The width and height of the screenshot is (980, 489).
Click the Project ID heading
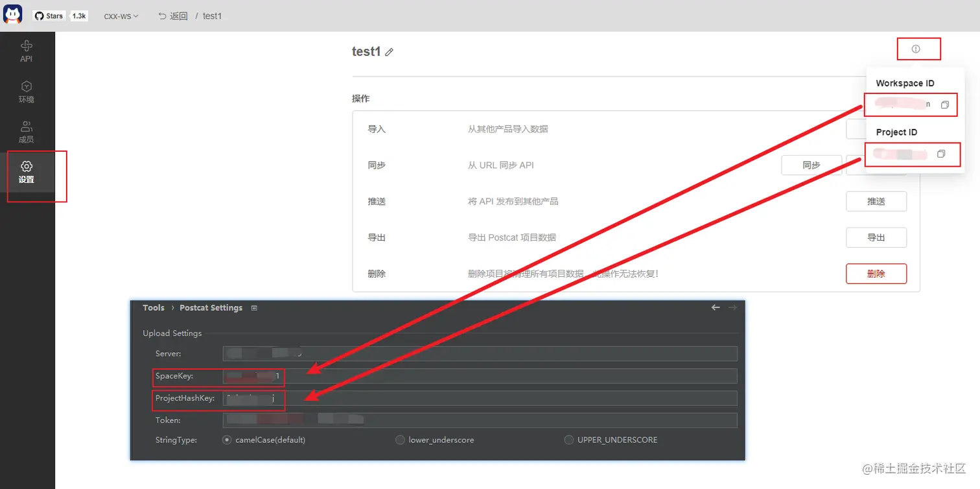pyautogui.click(x=896, y=132)
